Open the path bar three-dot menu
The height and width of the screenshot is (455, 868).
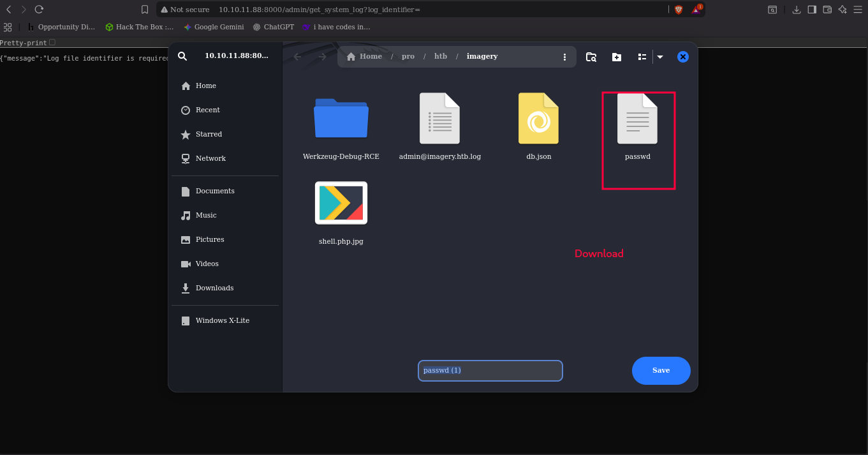click(564, 57)
